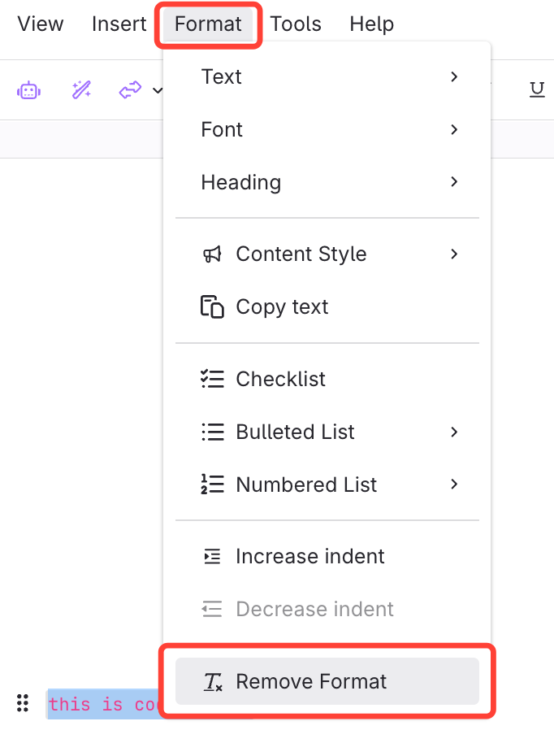Toggle underline formatting in the toolbar
The image size is (554, 756).
coord(537,90)
